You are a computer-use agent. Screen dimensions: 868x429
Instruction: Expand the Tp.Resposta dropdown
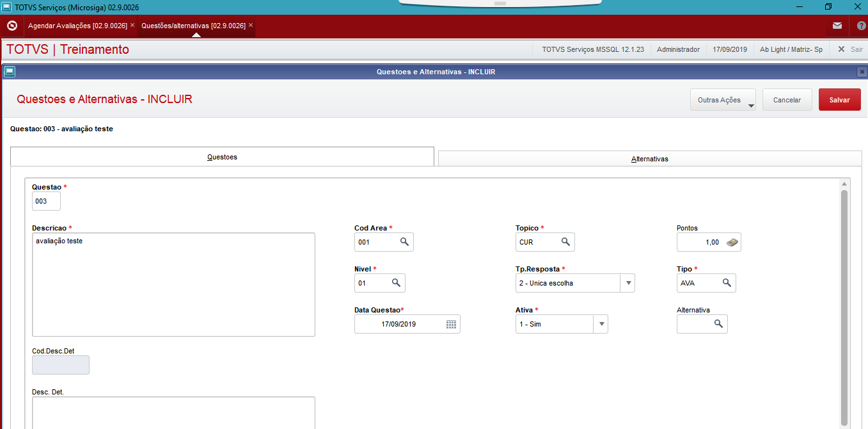point(627,283)
